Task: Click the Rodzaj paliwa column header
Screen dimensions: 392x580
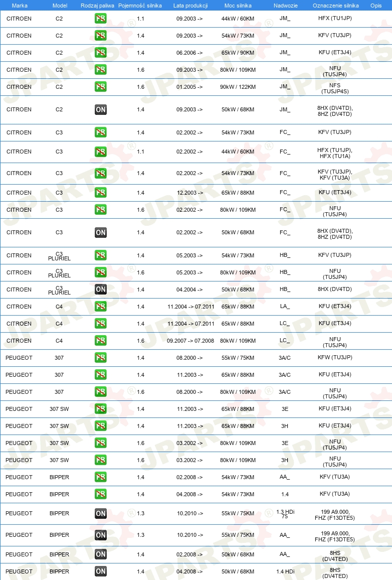Action: coord(98,6)
